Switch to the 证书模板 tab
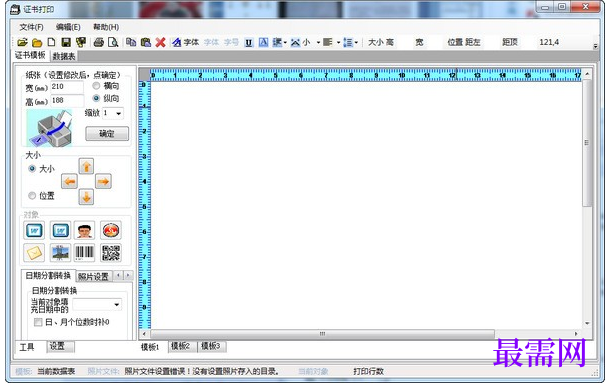This screenshot has width=605, height=384. pyautogui.click(x=30, y=55)
